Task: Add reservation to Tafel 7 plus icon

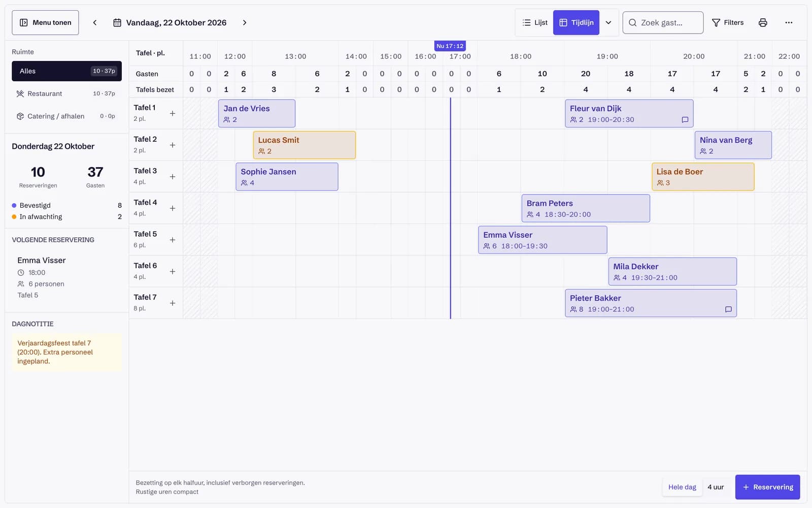Action: [x=173, y=303]
